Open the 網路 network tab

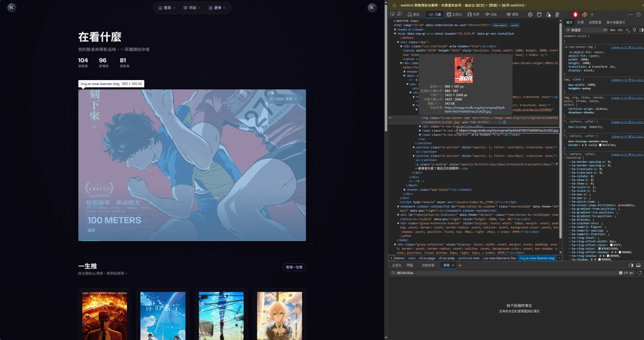click(512, 14)
